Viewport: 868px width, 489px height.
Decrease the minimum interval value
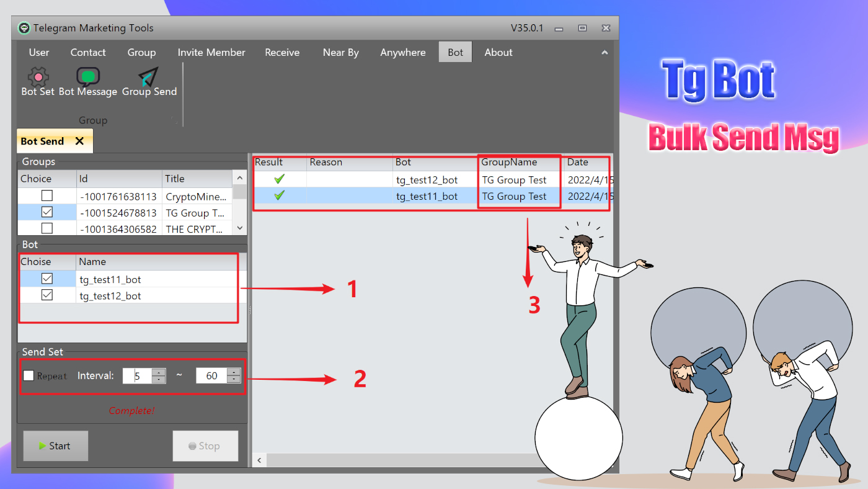tap(159, 379)
